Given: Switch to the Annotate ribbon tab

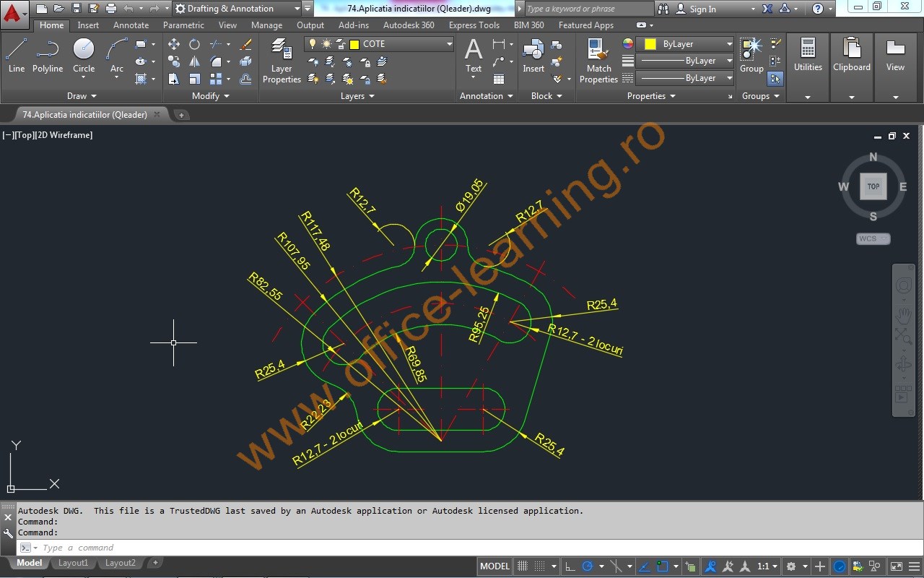Looking at the screenshot, I should pyautogui.click(x=131, y=25).
